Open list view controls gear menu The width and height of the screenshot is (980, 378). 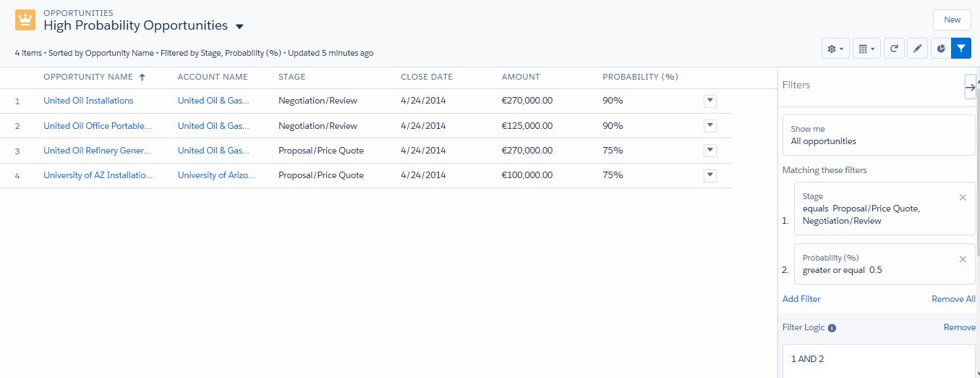835,49
